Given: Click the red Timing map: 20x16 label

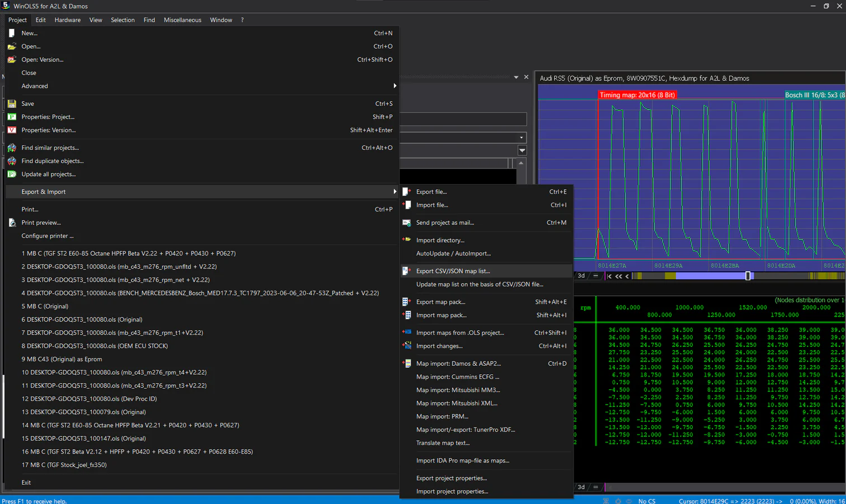Looking at the screenshot, I should 637,95.
